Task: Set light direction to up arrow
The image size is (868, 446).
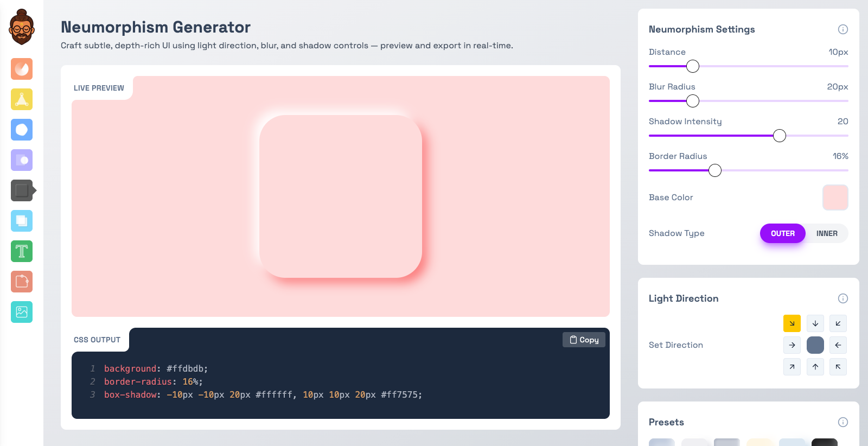Action: tap(815, 367)
